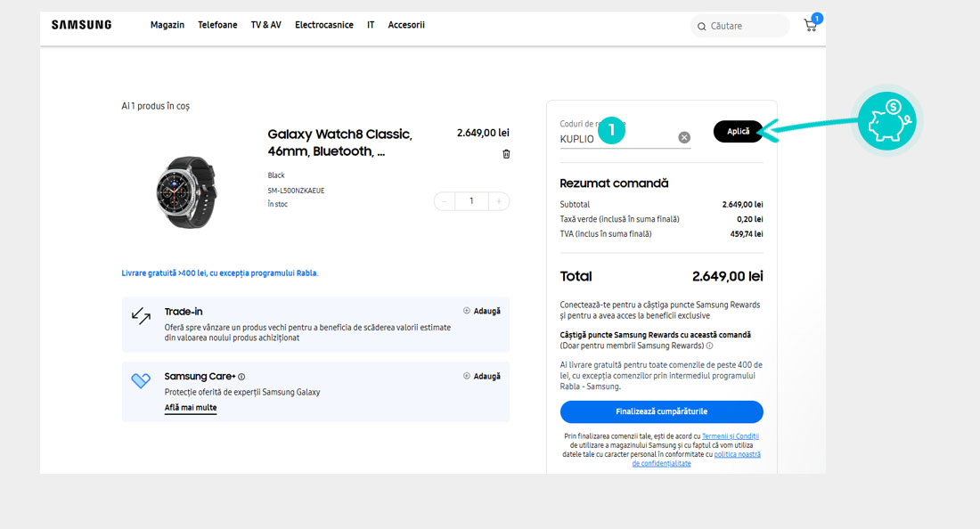This screenshot has width=980, height=529.
Task: Click the Samsung Care+ info icon
Action: 241,377
